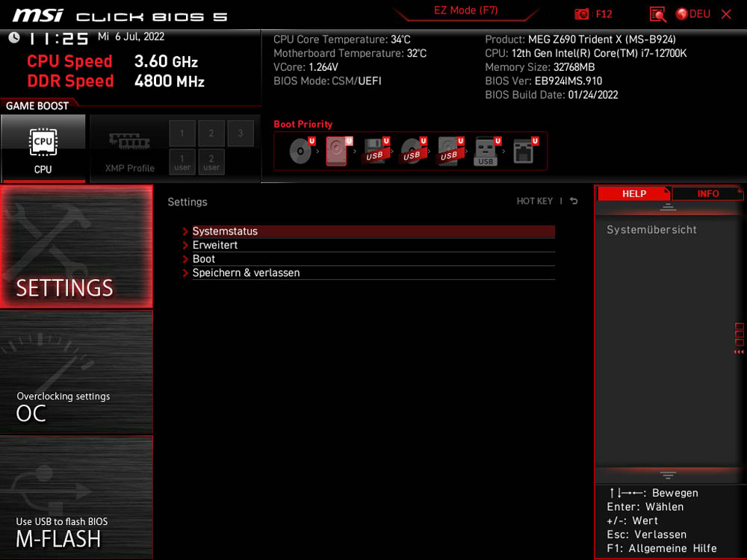
Task: Click the USB floppy boot device icon
Action: pos(374,152)
